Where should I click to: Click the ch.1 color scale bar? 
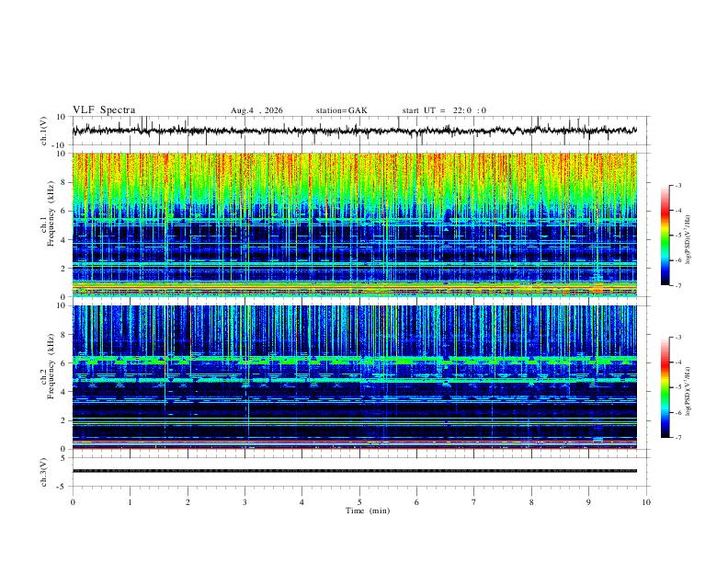pyautogui.click(x=665, y=236)
